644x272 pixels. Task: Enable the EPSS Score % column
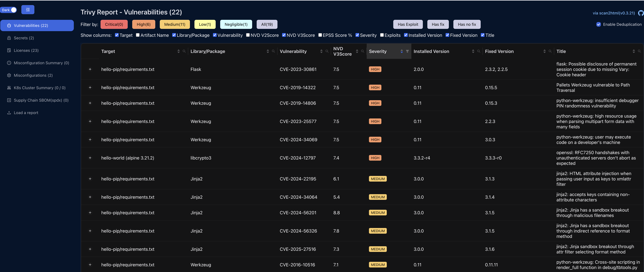pos(320,35)
